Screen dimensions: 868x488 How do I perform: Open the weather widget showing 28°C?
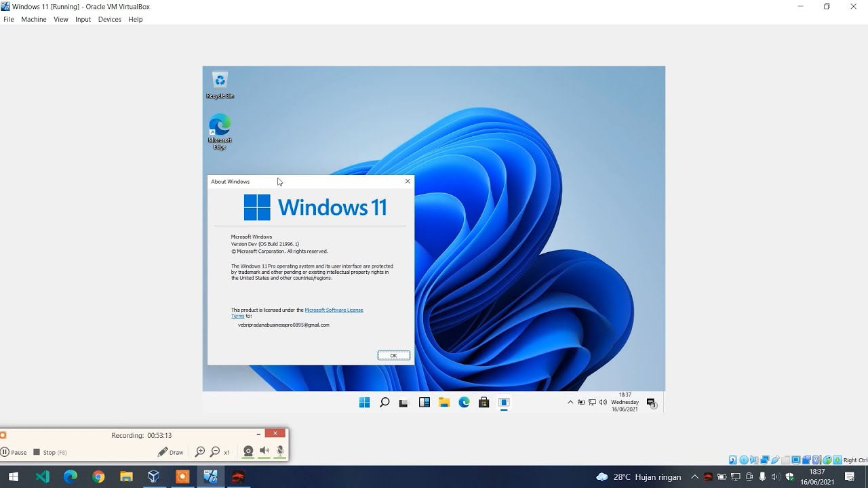tap(639, 477)
